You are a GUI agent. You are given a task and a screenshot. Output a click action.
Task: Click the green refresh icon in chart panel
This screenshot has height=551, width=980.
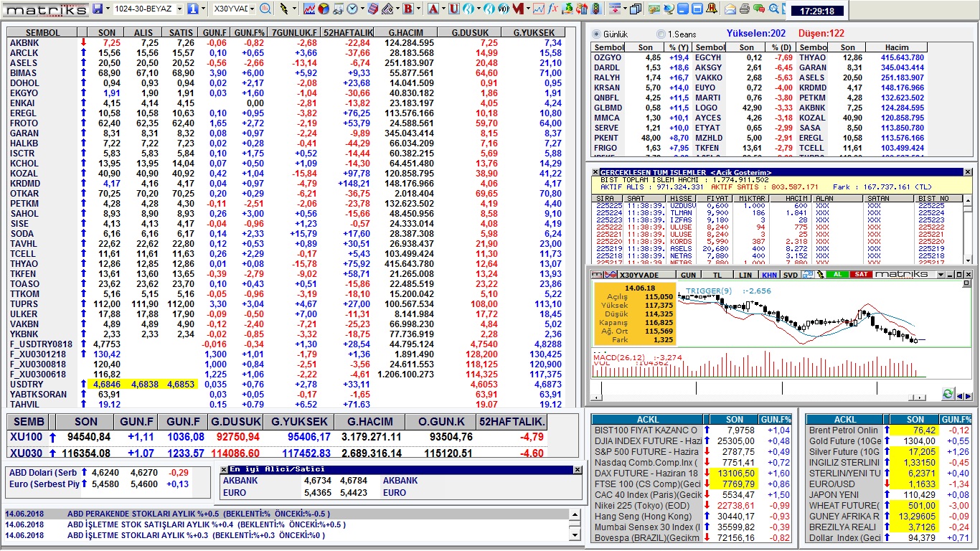[x=948, y=394]
